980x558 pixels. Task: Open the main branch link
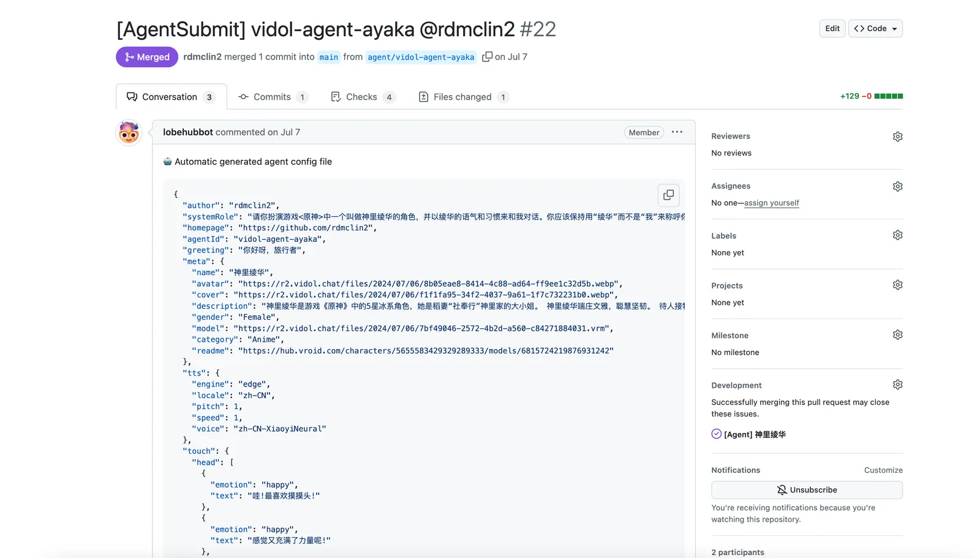[329, 57]
